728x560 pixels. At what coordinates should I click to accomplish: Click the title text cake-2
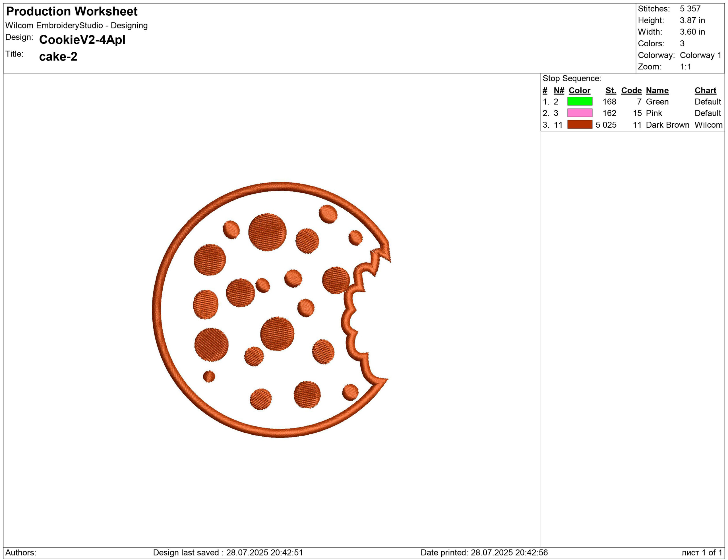coord(58,57)
